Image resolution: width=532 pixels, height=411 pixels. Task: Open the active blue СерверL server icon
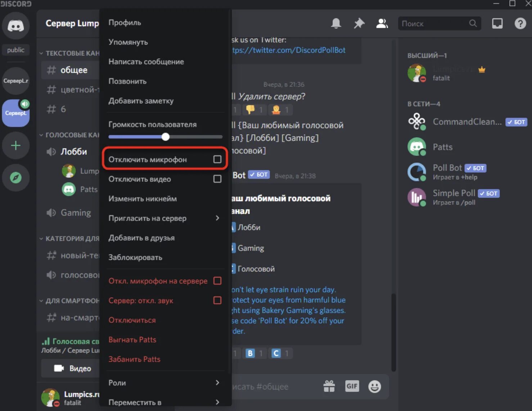click(x=15, y=113)
